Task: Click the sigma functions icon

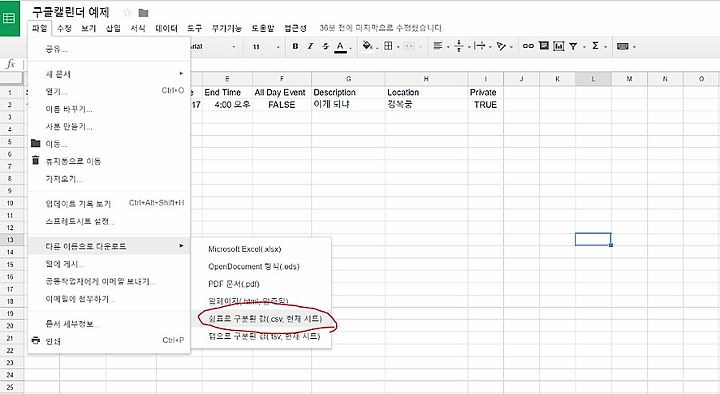Action: 595,45
